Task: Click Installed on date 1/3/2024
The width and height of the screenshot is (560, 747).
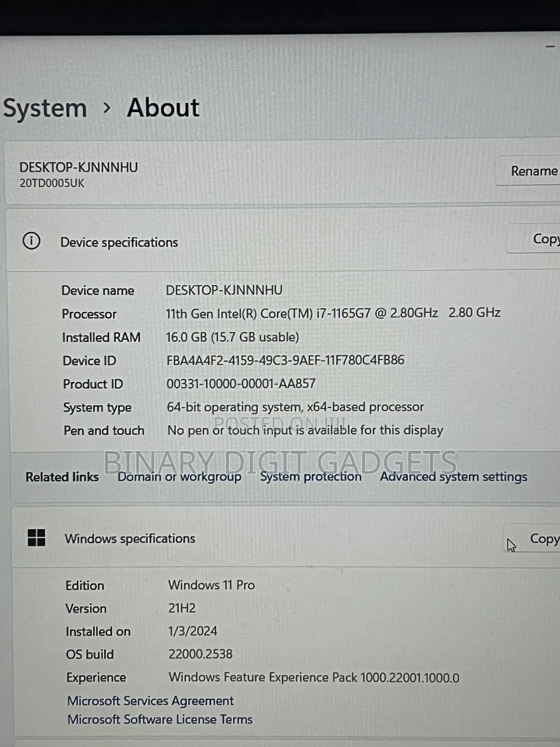Action: [192, 631]
